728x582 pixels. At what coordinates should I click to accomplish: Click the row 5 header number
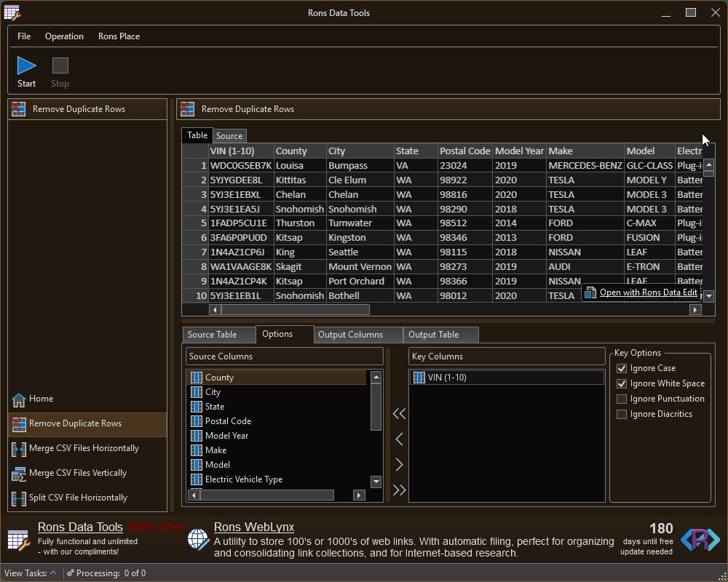(x=195, y=223)
